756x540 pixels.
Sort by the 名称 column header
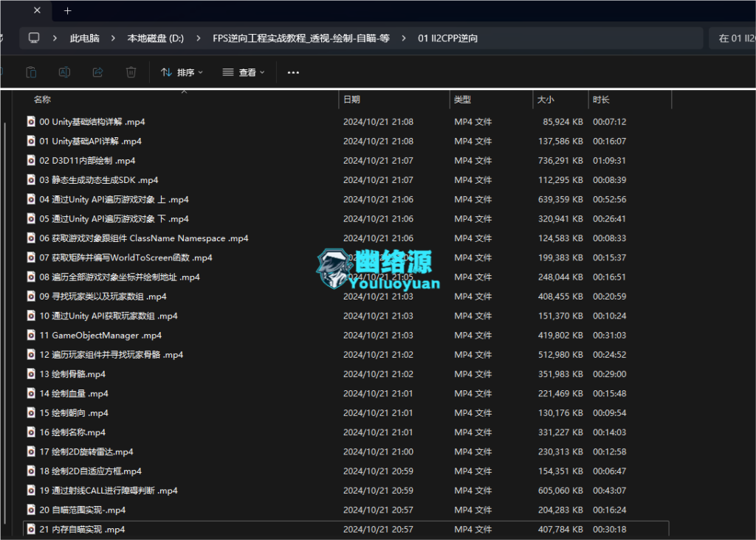[x=42, y=100]
